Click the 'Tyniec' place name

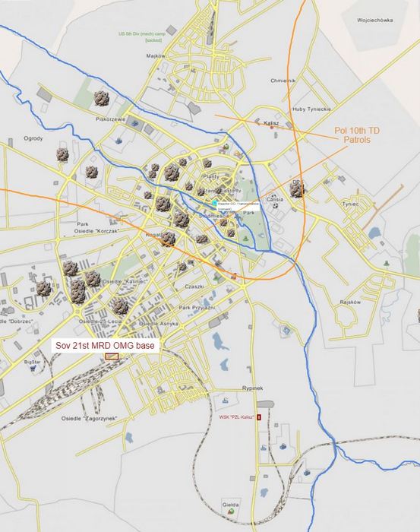click(351, 204)
